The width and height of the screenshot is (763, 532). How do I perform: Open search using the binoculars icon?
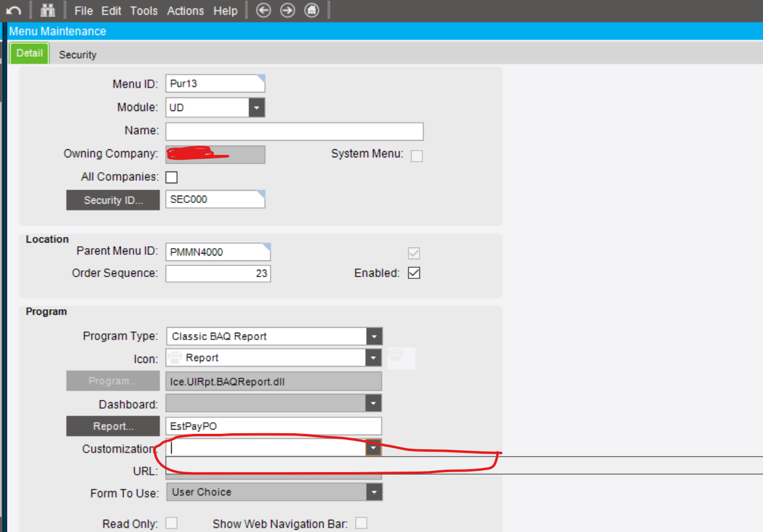48,10
